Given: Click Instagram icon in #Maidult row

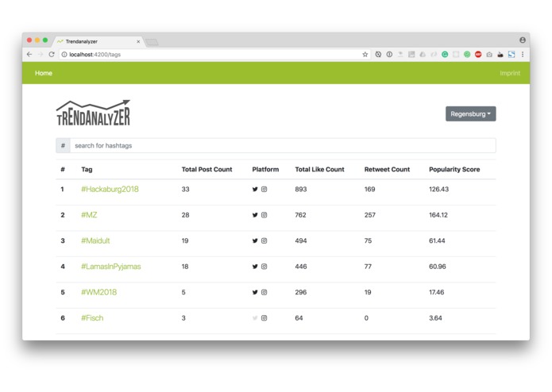Looking at the screenshot, I should point(264,240).
